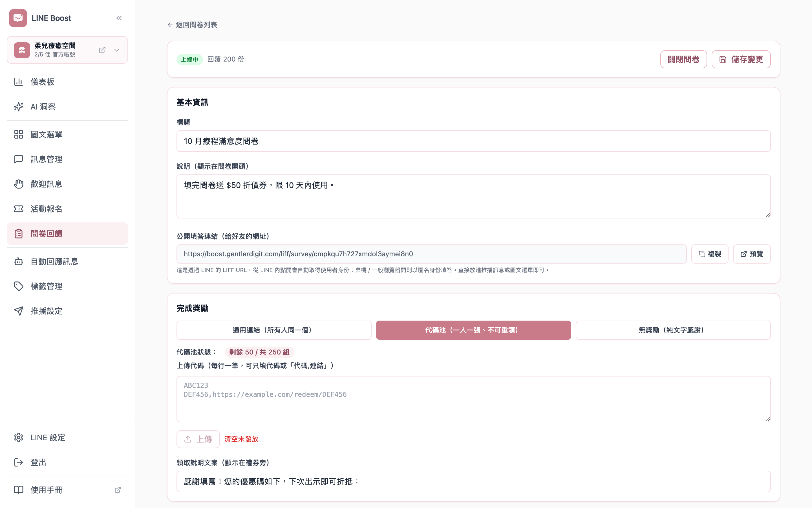The width and height of the screenshot is (812, 508).
Task: Click the 推播設定 paper plane icon
Action: (x=18, y=311)
